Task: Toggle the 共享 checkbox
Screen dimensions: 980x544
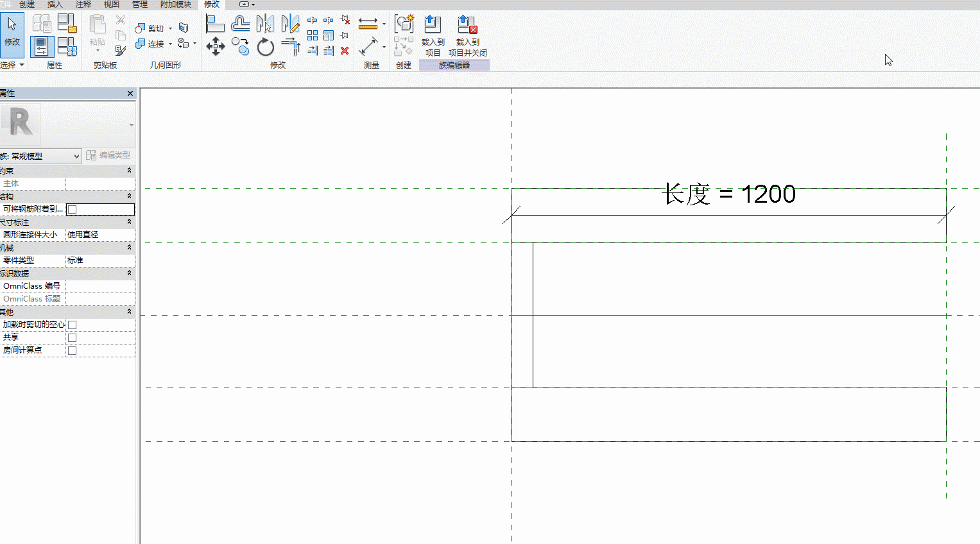Action: [73, 337]
